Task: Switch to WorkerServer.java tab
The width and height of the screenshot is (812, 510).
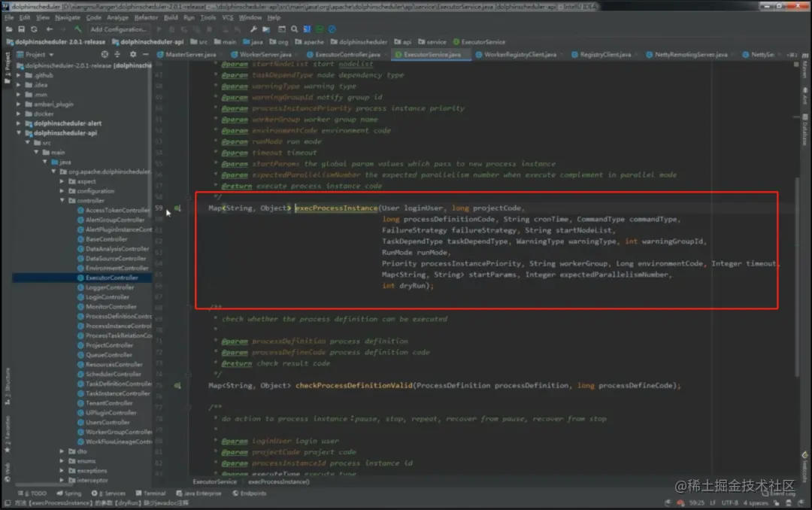Action: (x=262, y=54)
